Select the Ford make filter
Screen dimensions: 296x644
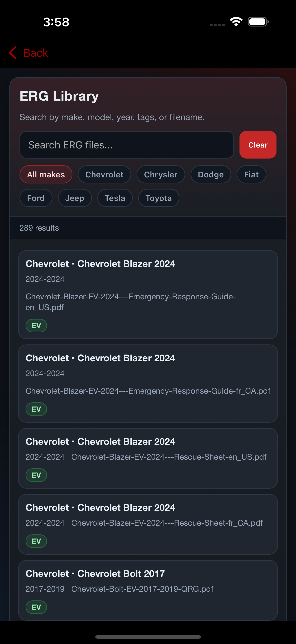[x=36, y=198]
